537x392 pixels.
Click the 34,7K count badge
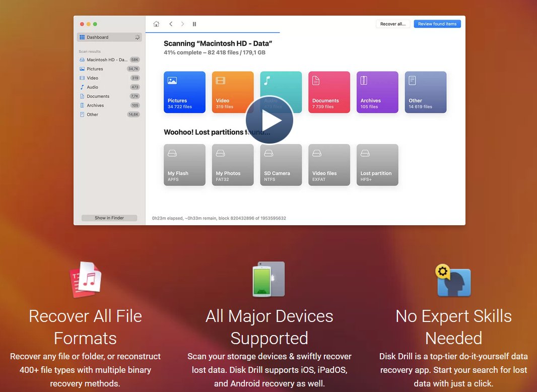[x=133, y=69]
